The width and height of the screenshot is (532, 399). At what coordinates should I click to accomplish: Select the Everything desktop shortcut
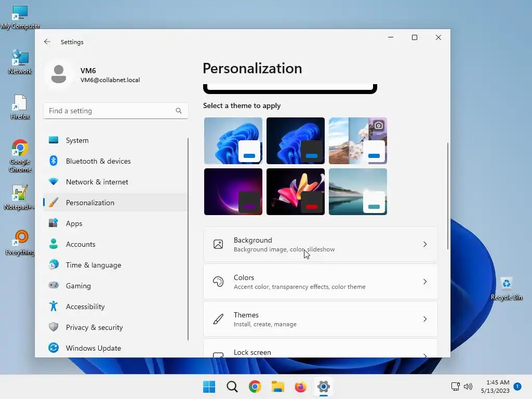pos(20,242)
